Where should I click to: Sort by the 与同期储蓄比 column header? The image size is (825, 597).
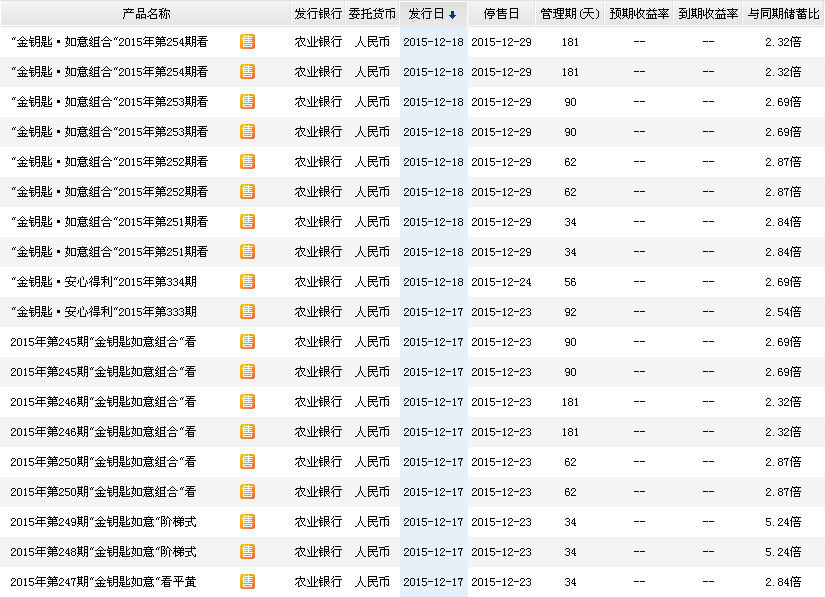[x=783, y=14]
